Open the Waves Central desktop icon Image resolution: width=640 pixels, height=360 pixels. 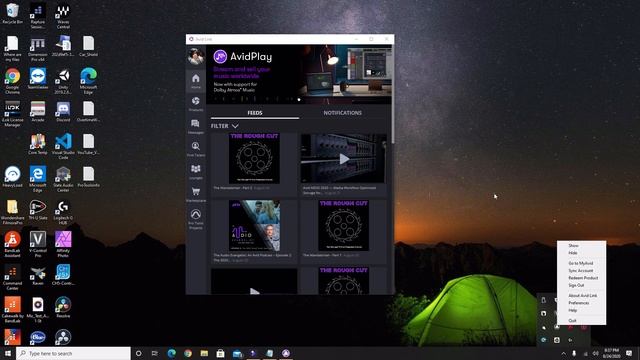pyautogui.click(x=63, y=16)
